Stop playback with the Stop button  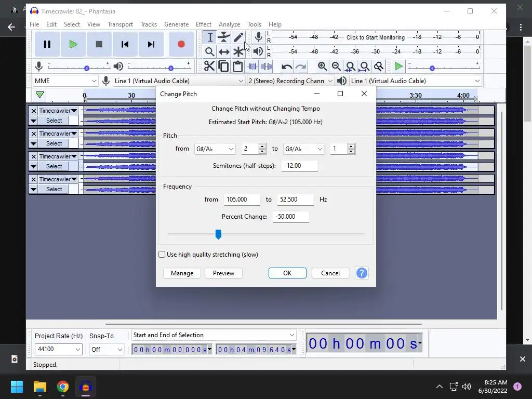tap(99, 44)
